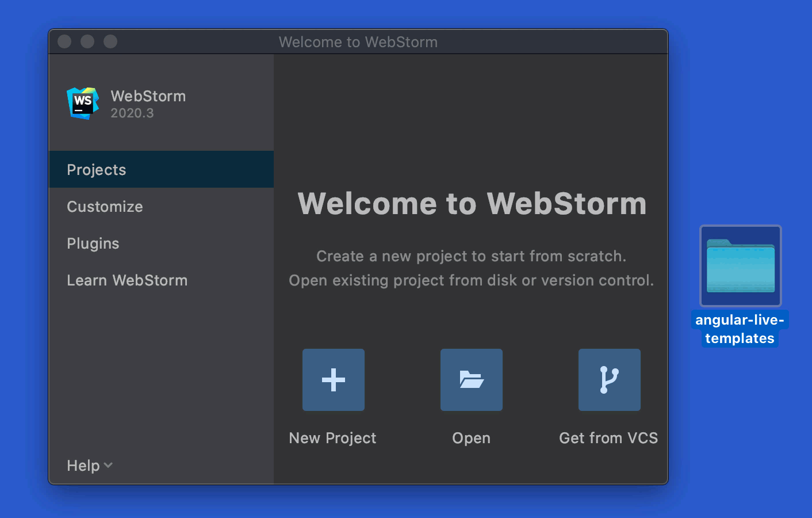Click the chevron next to Help
This screenshot has width=812, height=518.
click(x=109, y=466)
